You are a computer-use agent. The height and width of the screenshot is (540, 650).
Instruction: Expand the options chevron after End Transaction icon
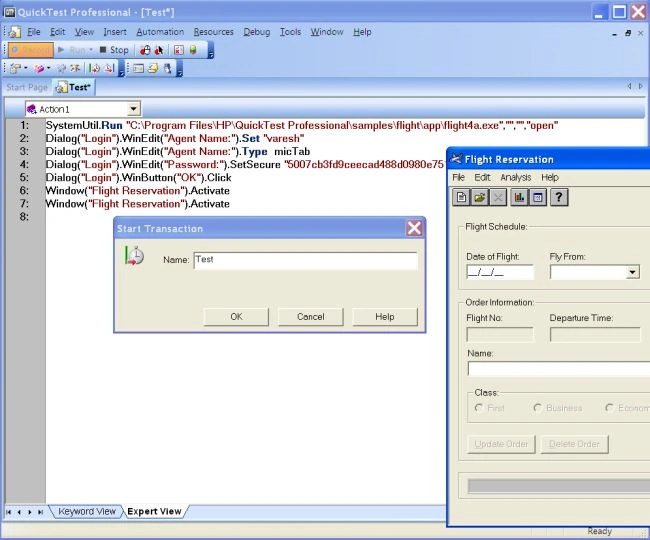click(x=121, y=69)
